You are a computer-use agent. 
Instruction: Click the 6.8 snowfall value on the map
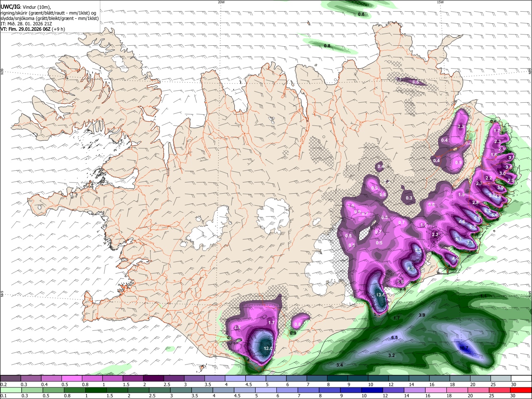[411, 268]
